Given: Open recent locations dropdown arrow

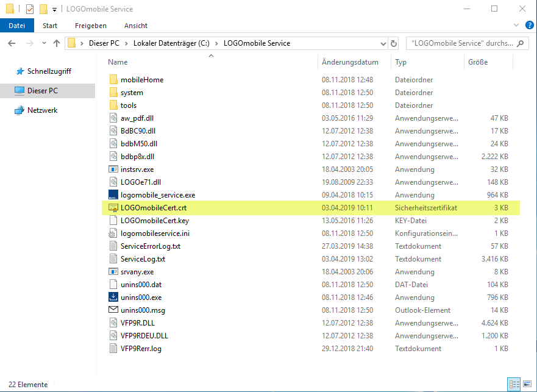Looking at the screenshot, I should (x=44, y=43).
